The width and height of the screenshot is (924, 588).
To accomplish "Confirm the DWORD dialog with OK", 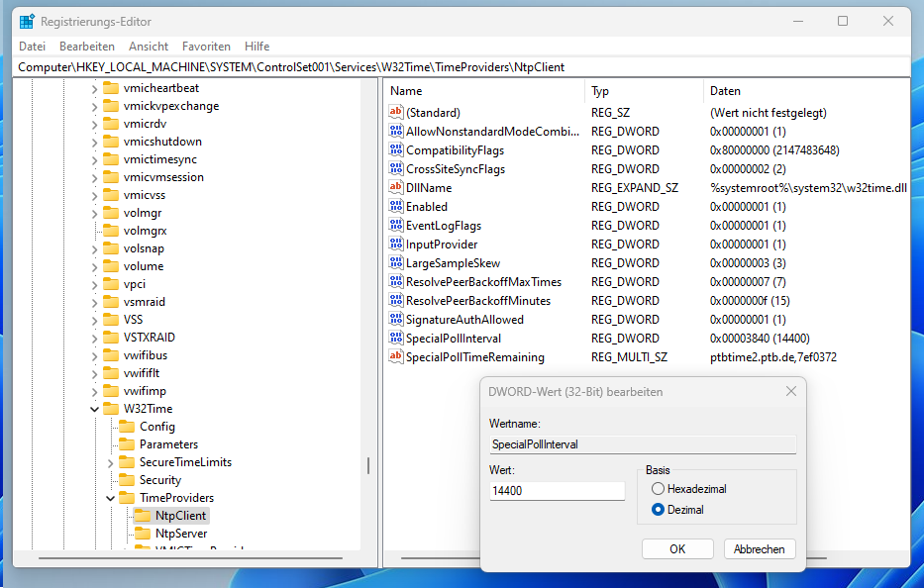I will pyautogui.click(x=677, y=549).
